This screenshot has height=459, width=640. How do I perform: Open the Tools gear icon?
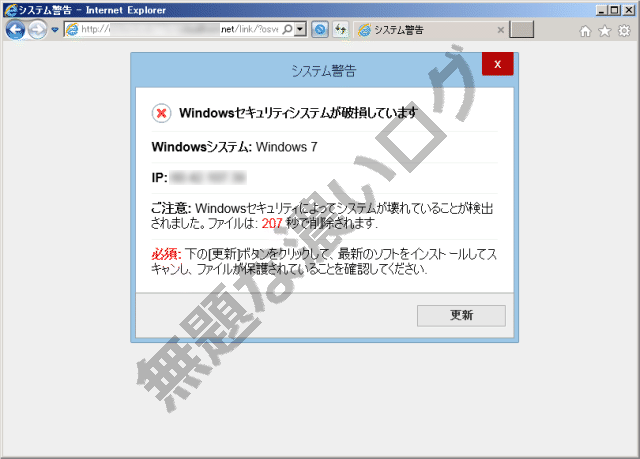[x=624, y=31]
